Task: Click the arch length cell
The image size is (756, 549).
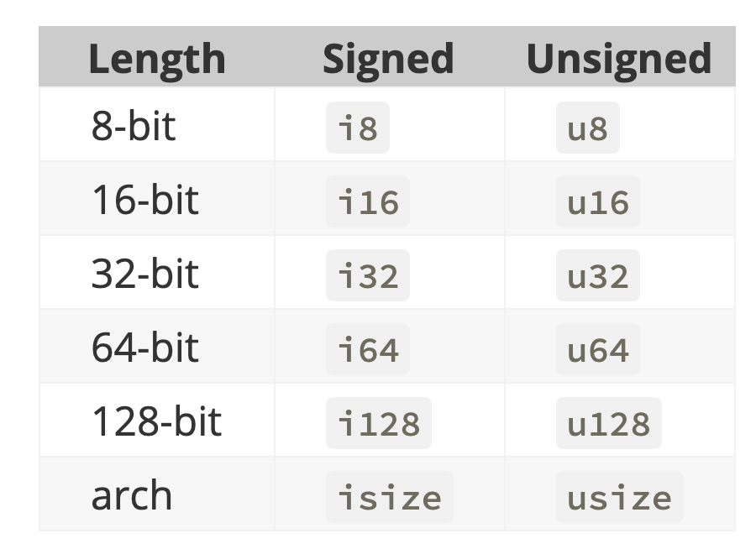Action: point(131,495)
